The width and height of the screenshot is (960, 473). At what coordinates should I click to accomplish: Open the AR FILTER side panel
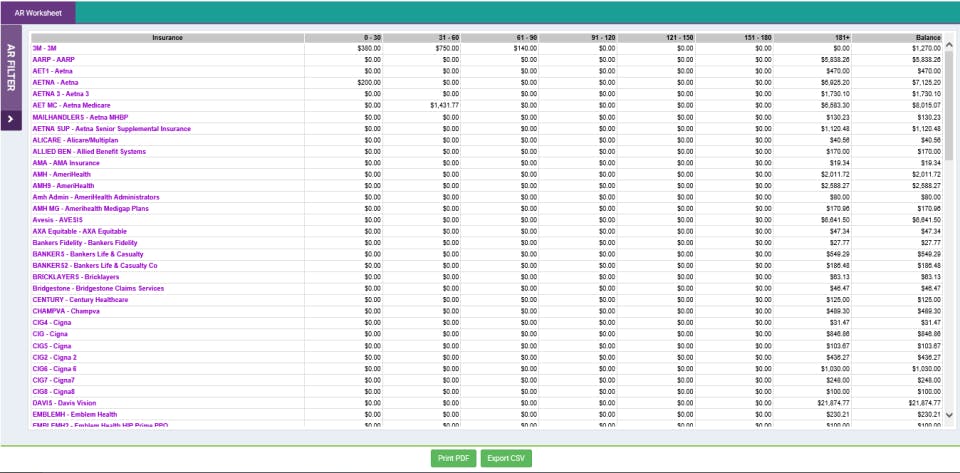click(x=11, y=68)
